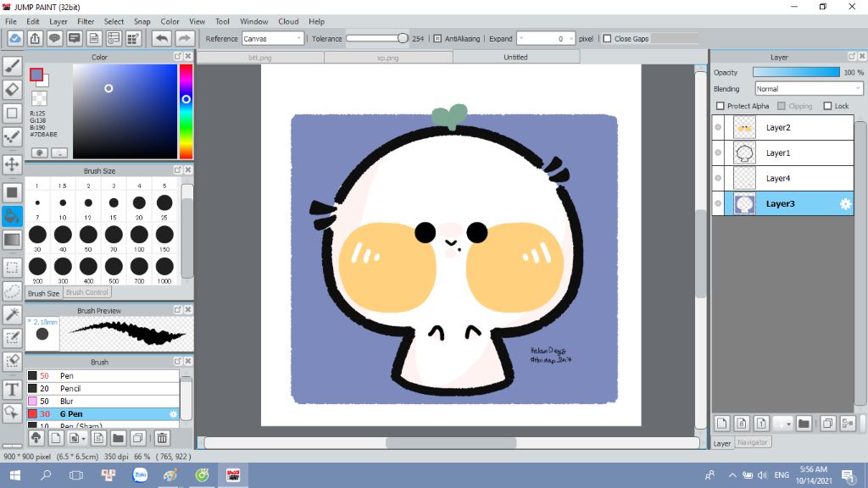Select the Text tool
868x488 pixels.
12,390
